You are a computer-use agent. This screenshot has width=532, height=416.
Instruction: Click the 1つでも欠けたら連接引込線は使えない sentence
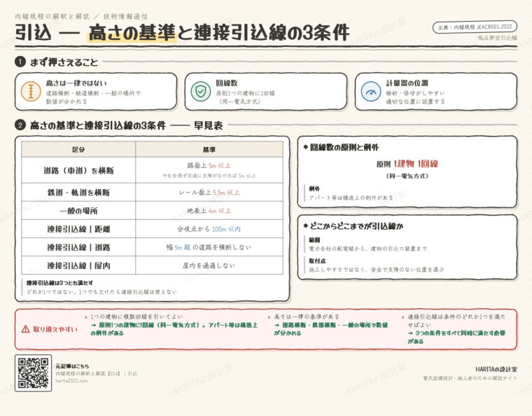pos(127,292)
